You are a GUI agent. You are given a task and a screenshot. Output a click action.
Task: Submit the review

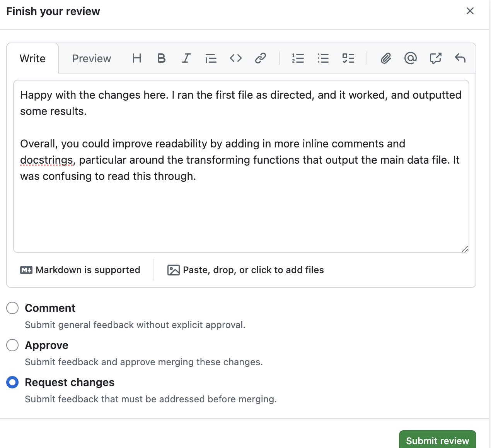(437, 440)
